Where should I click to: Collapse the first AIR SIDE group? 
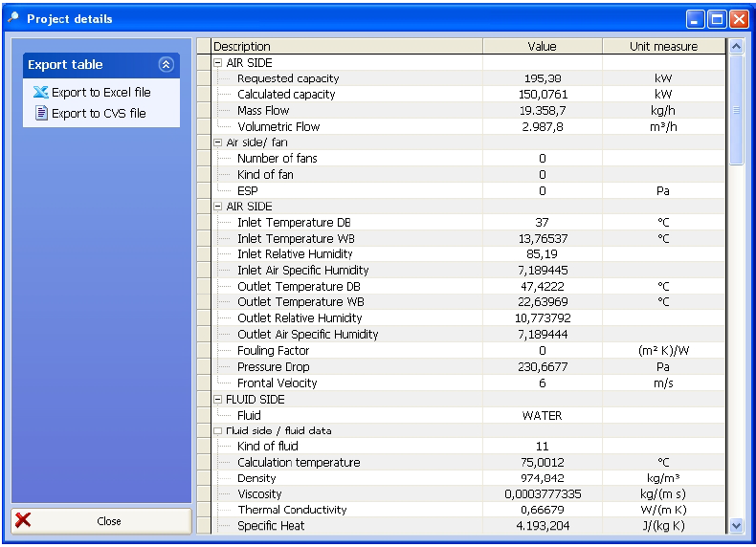(x=217, y=62)
